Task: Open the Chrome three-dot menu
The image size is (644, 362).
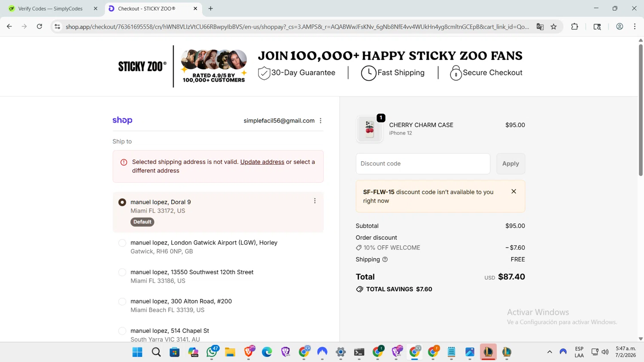Action: 635,27
